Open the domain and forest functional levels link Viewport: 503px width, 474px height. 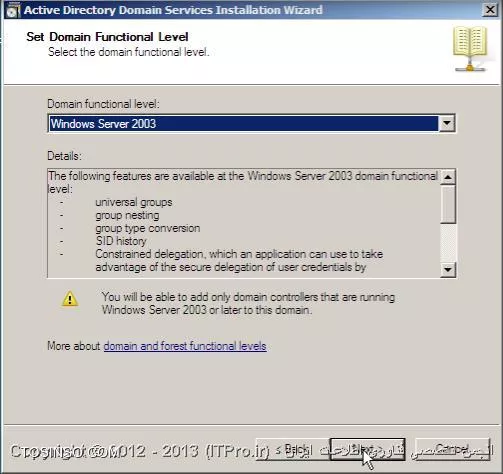(x=185, y=346)
